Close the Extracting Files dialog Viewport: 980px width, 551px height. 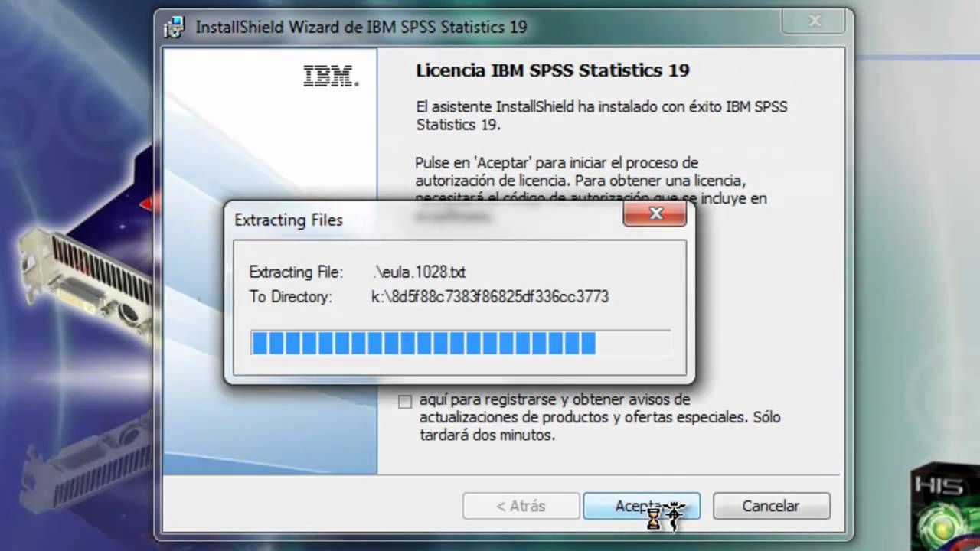click(655, 214)
